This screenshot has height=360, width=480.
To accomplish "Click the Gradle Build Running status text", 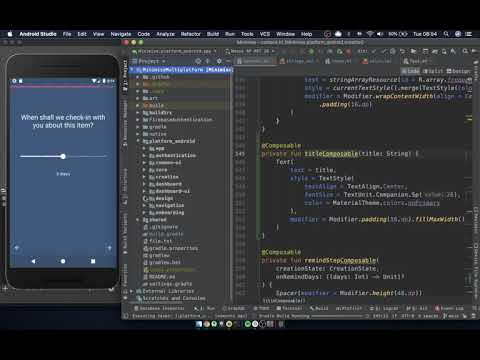I will [284, 316].
